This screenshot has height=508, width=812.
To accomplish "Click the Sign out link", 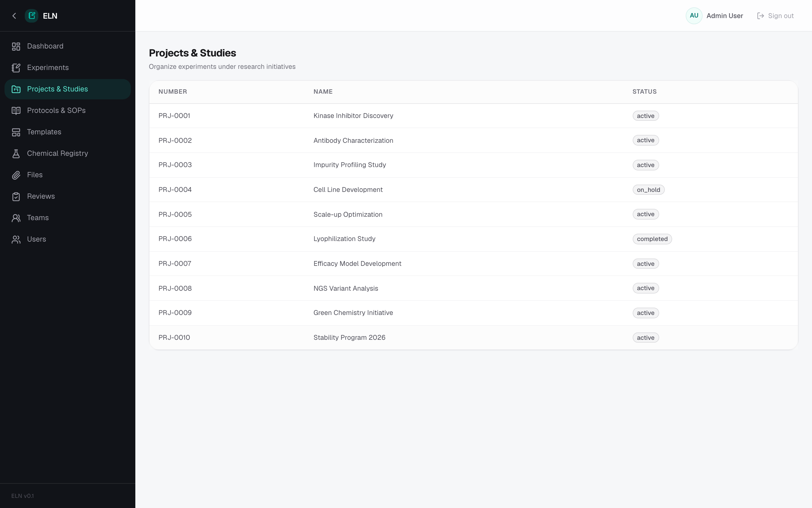I will [775, 16].
